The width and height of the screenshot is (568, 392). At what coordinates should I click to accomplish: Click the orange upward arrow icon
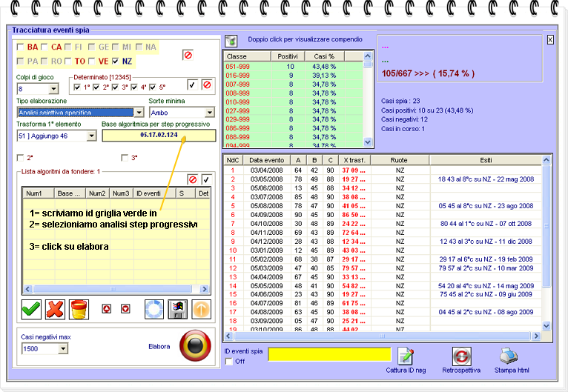click(202, 310)
